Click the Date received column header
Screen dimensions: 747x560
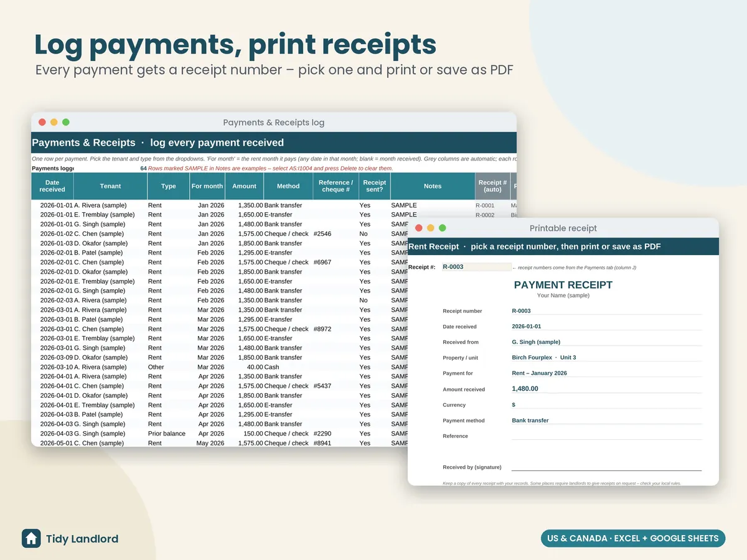pos(52,186)
